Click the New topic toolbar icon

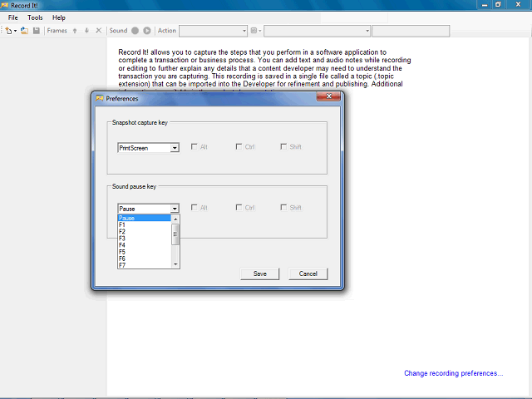[8, 31]
